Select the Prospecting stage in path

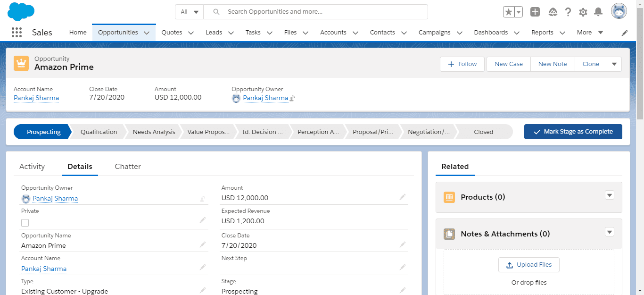[42, 132]
